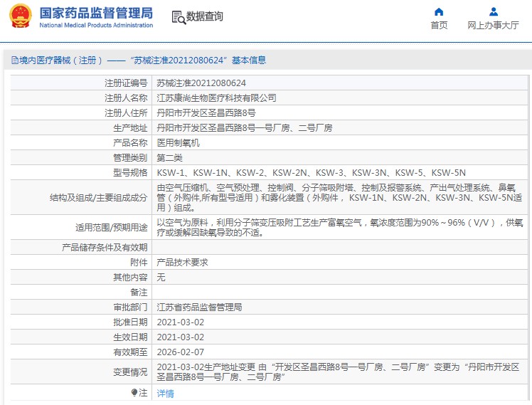532x405 pixels.
Task: Click 国家药品监督管理局 title
Action: (96, 14)
